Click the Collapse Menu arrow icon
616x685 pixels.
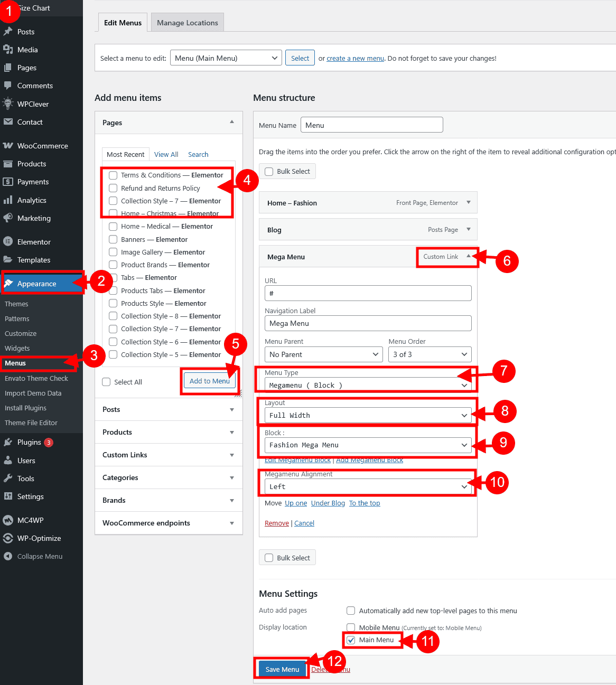tap(8, 556)
